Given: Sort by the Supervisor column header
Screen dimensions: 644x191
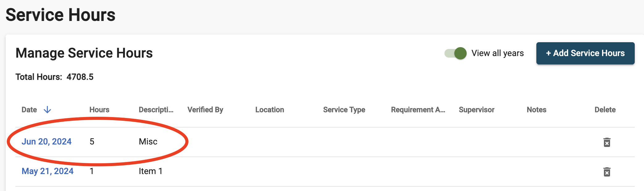Looking at the screenshot, I should point(477,110).
